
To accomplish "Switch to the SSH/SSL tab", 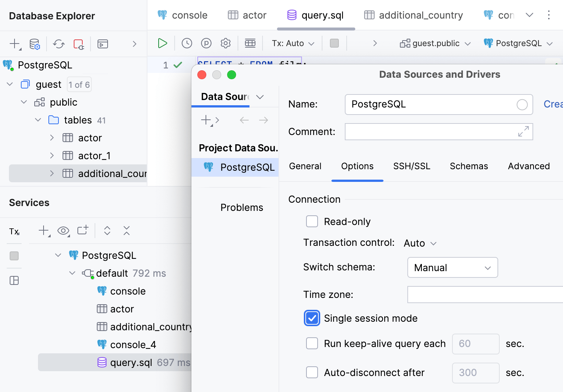I will [411, 166].
